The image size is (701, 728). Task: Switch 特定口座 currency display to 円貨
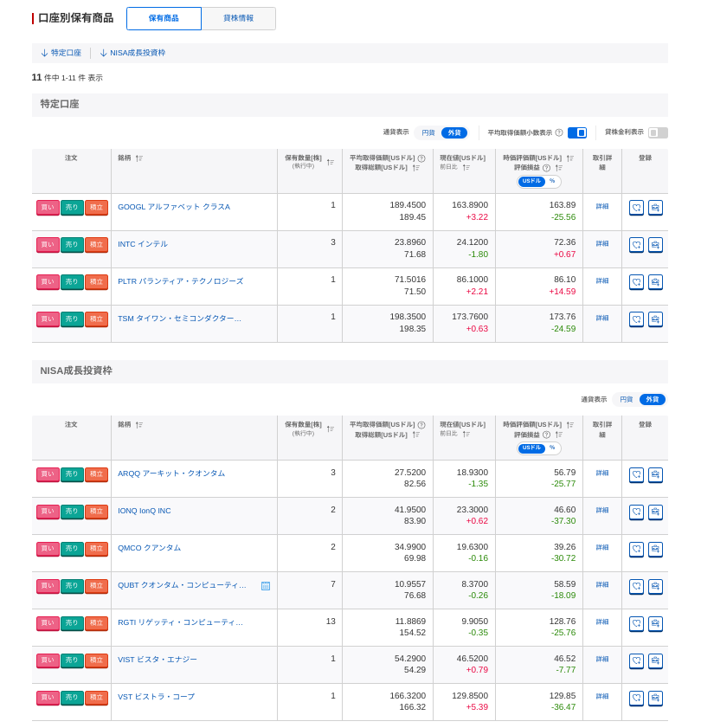[428, 132]
